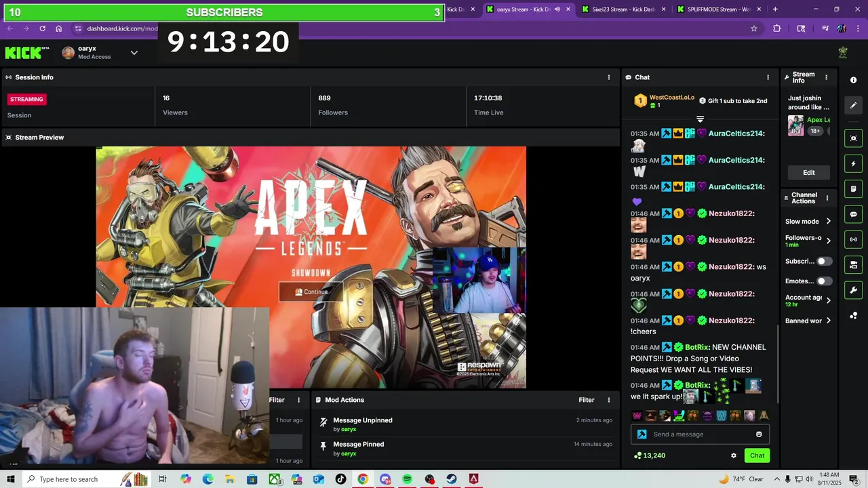Click Nezuko1822 username on 'ws oaryx' message
Image resolution: width=868 pixels, height=488 pixels.
click(731, 267)
